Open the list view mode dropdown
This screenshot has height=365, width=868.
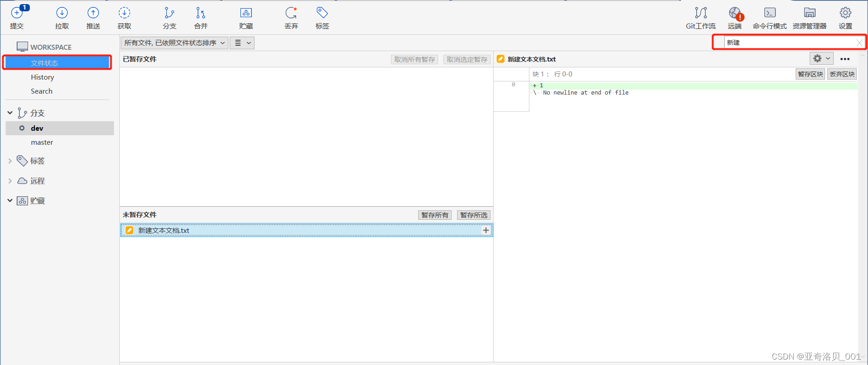click(x=242, y=43)
